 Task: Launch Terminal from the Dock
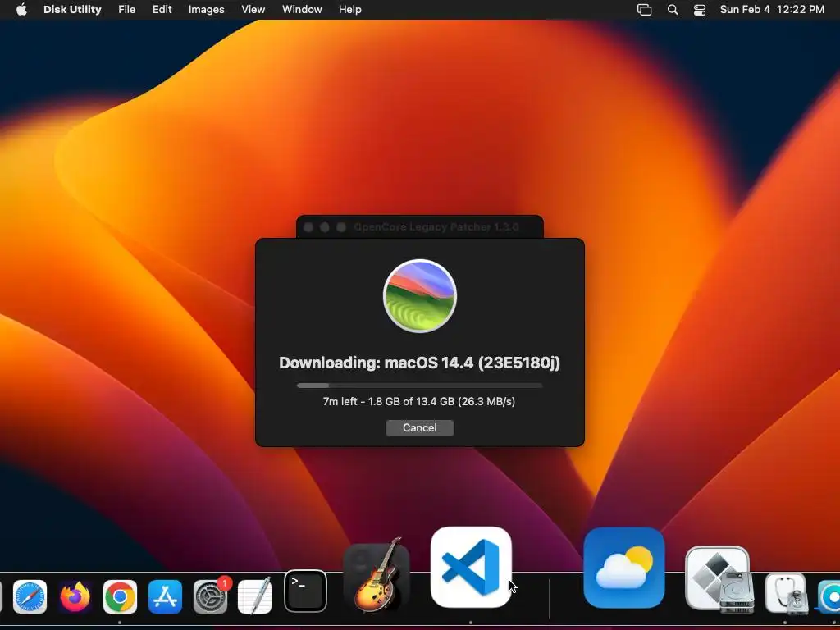(305, 591)
